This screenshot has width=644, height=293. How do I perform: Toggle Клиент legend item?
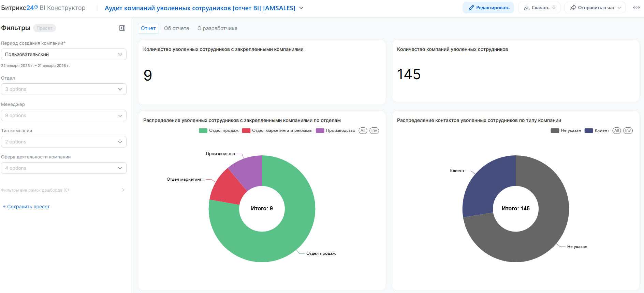click(x=597, y=130)
